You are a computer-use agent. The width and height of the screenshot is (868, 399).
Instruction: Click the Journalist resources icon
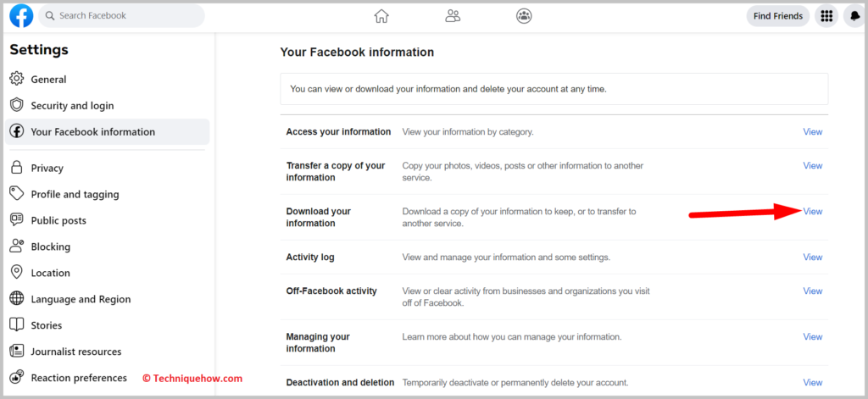[x=17, y=351]
